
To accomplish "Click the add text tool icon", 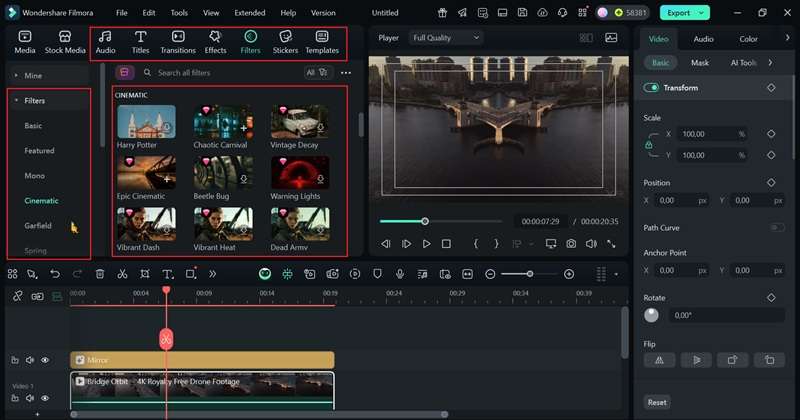I will (167, 274).
